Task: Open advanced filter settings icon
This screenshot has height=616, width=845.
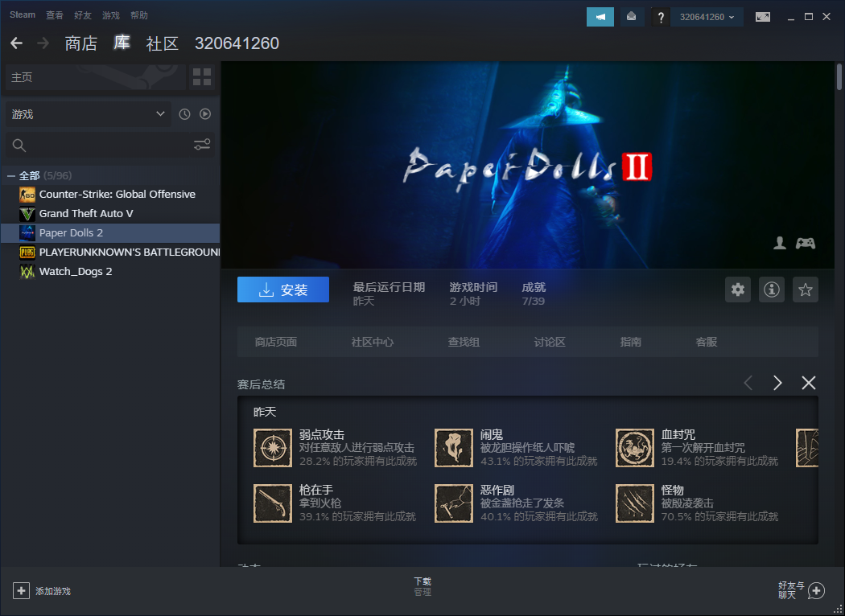Action: pos(202,145)
